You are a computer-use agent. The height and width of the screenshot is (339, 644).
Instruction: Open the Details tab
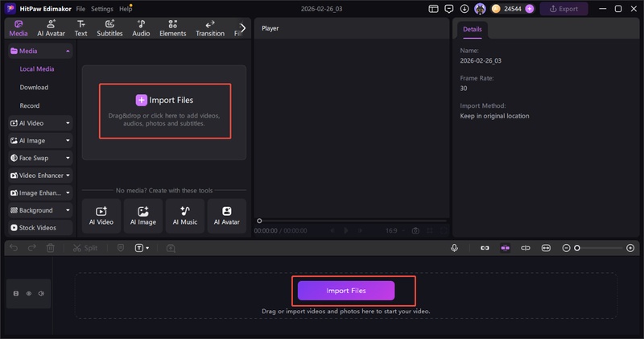pyautogui.click(x=473, y=30)
